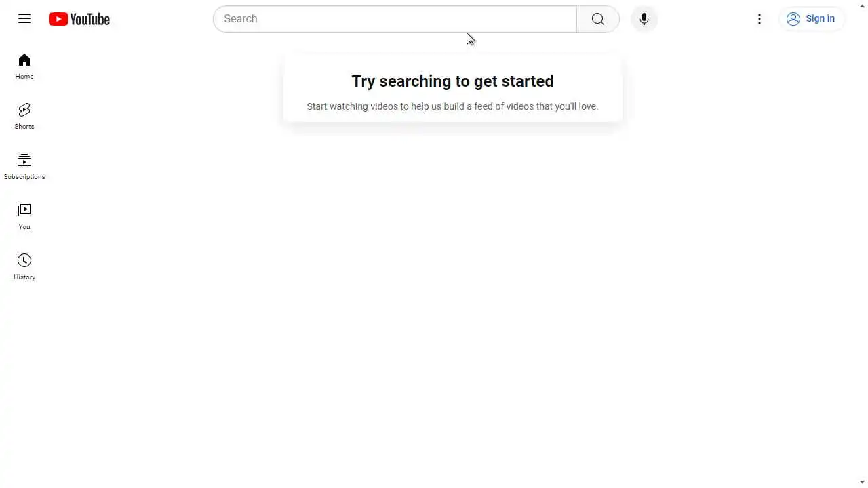
Task: Click the magnifying glass search button
Action: click(x=597, y=19)
